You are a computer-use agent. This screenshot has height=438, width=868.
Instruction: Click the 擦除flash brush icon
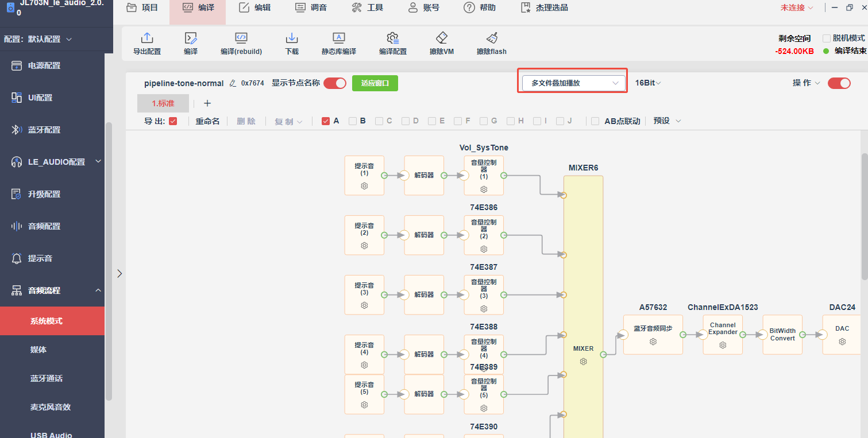pos(492,38)
